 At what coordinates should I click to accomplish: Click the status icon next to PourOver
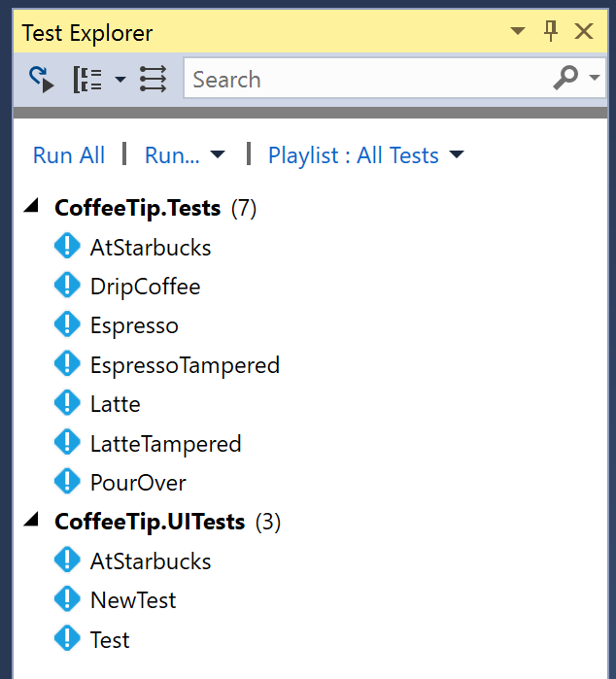pos(67,481)
